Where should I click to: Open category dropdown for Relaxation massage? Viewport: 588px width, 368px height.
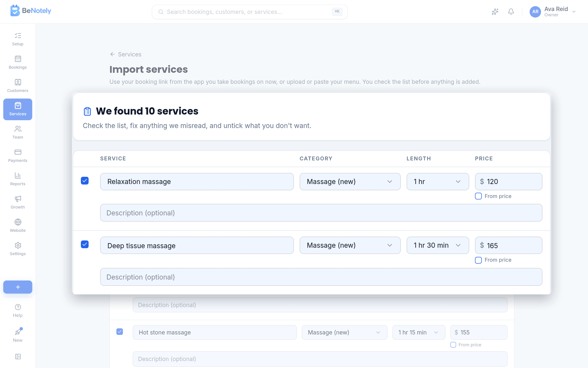pyautogui.click(x=350, y=182)
